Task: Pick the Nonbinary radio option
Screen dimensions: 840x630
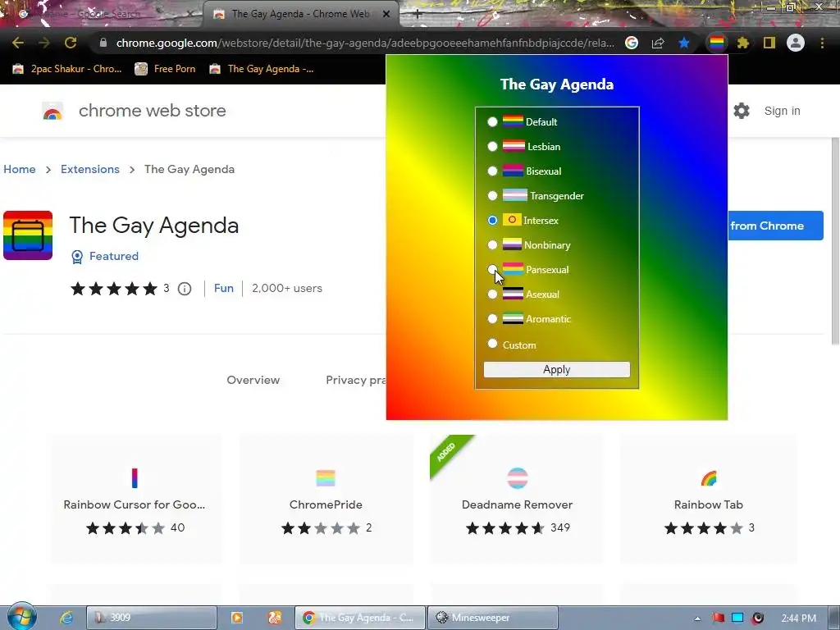Action: click(x=492, y=244)
